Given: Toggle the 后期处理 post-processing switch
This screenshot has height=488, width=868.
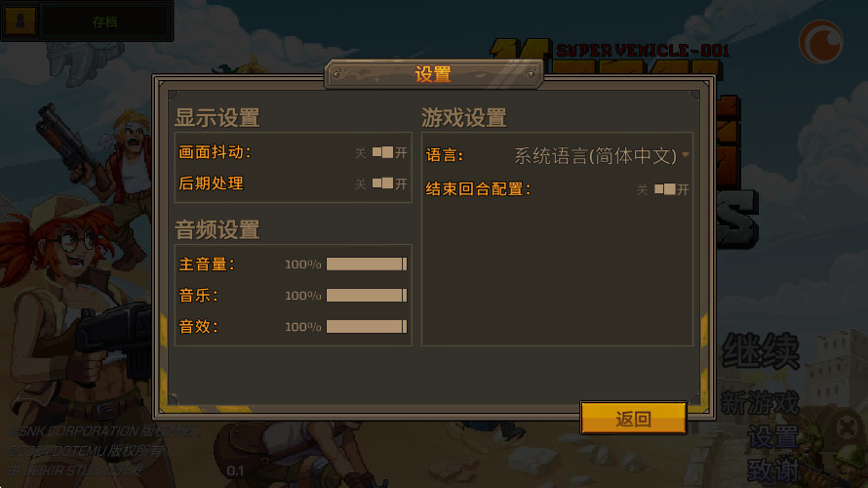Looking at the screenshot, I should (x=382, y=183).
